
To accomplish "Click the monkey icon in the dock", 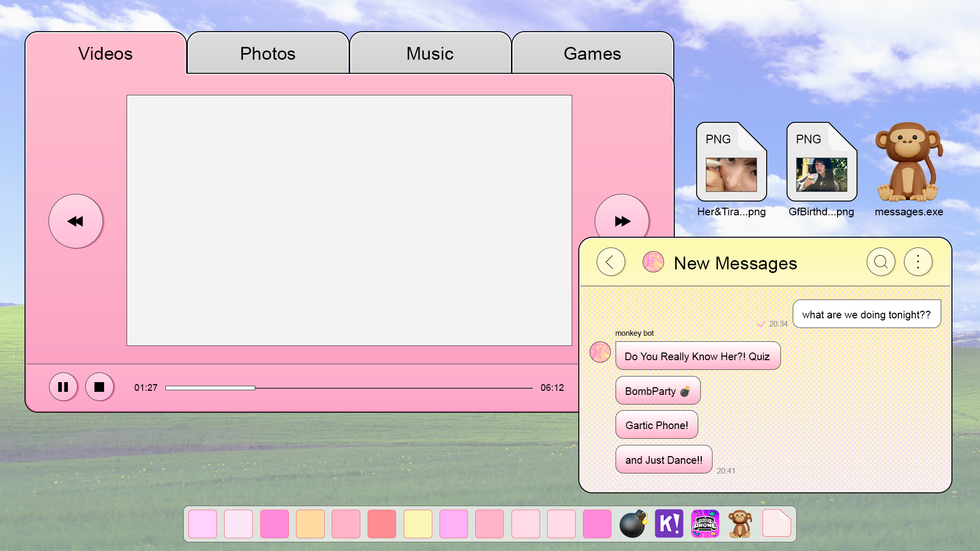I will 740,523.
